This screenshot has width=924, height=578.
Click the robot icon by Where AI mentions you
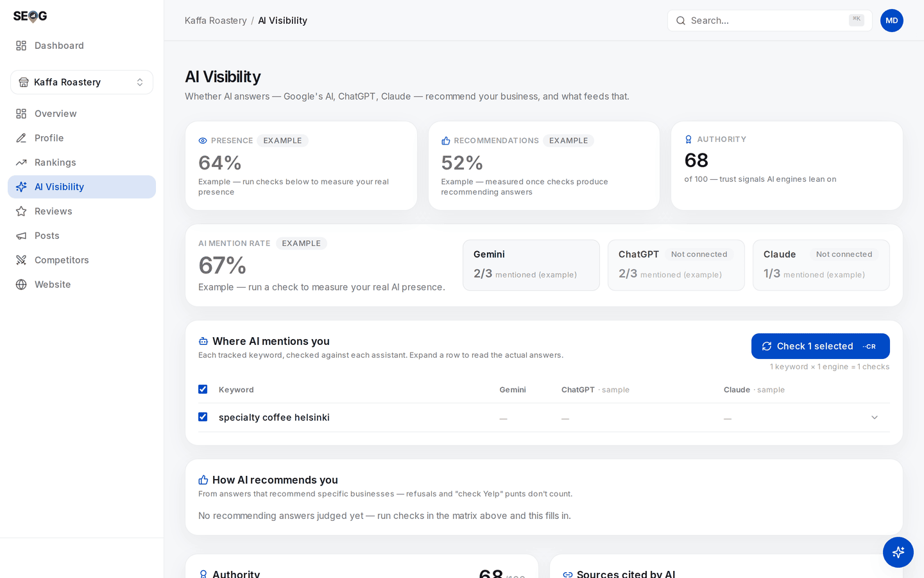click(203, 341)
